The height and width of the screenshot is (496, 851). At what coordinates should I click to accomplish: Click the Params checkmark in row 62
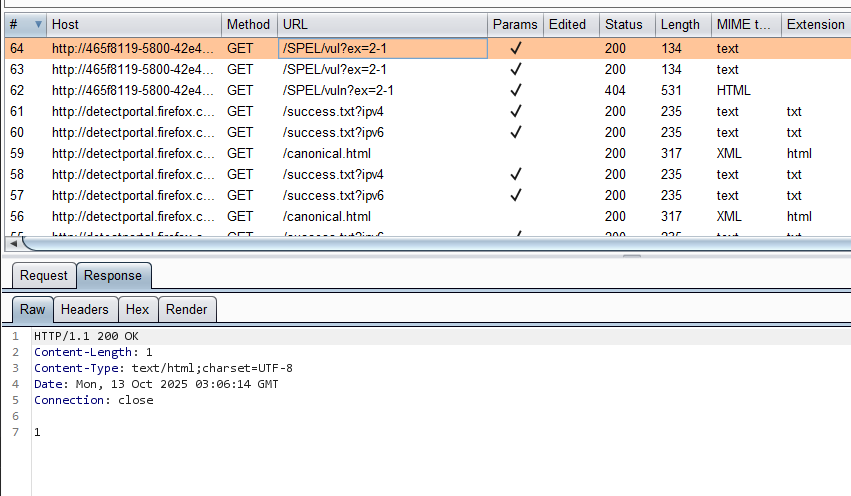coord(516,90)
